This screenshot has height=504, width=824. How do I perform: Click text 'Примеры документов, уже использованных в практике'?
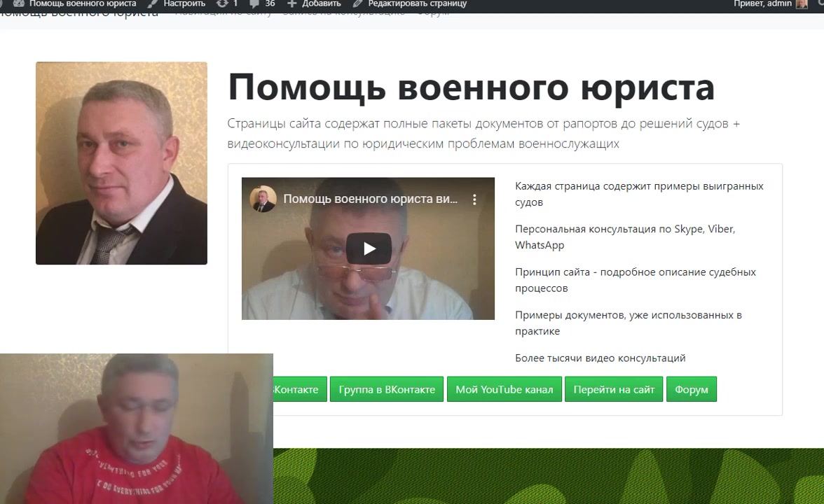[x=629, y=323]
